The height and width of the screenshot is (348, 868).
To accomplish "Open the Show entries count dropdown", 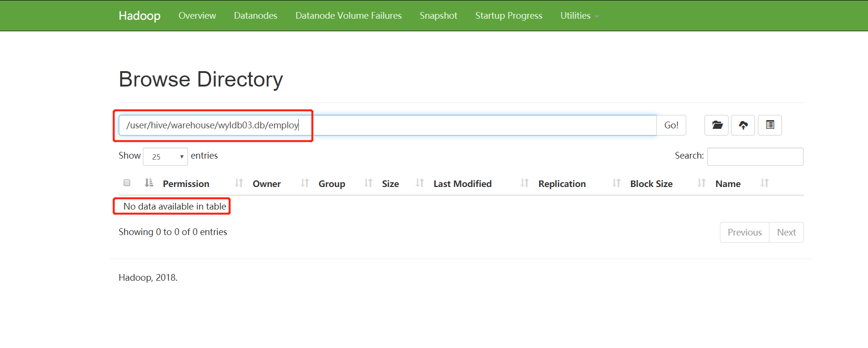I will coord(165,157).
